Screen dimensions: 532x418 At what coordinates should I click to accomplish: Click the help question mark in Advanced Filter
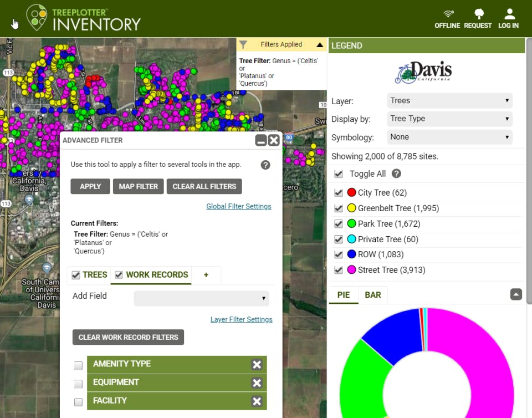click(x=265, y=165)
